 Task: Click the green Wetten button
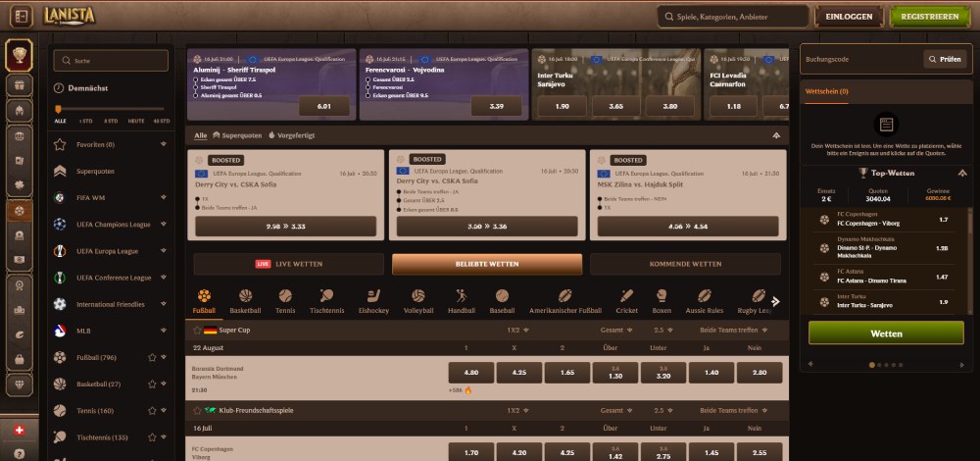click(886, 333)
